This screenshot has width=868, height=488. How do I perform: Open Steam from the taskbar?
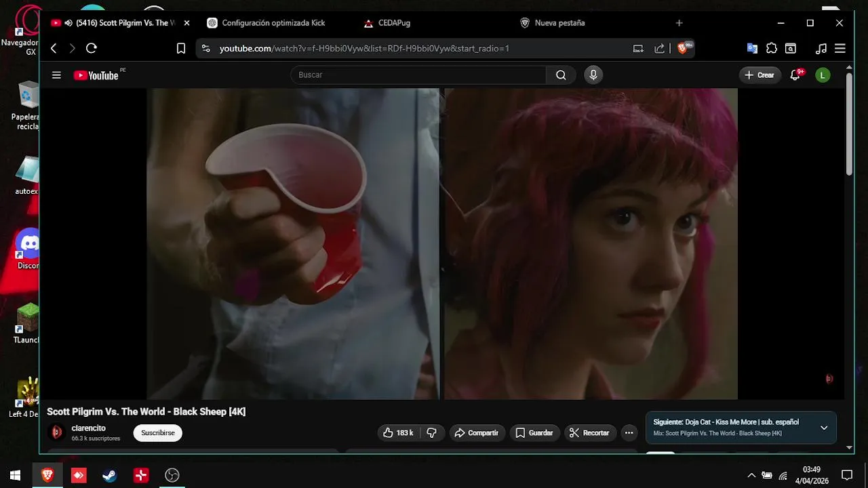[x=109, y=475]
